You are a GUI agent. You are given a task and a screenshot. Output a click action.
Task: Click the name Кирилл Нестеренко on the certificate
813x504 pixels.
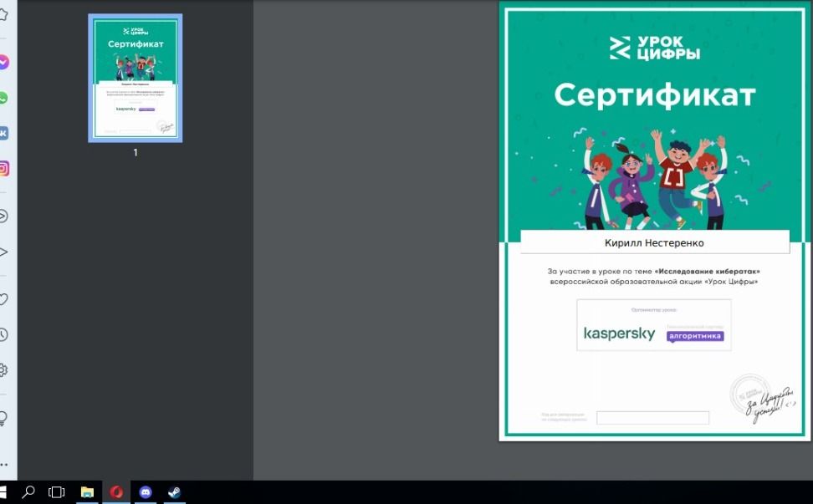(654, 243)
